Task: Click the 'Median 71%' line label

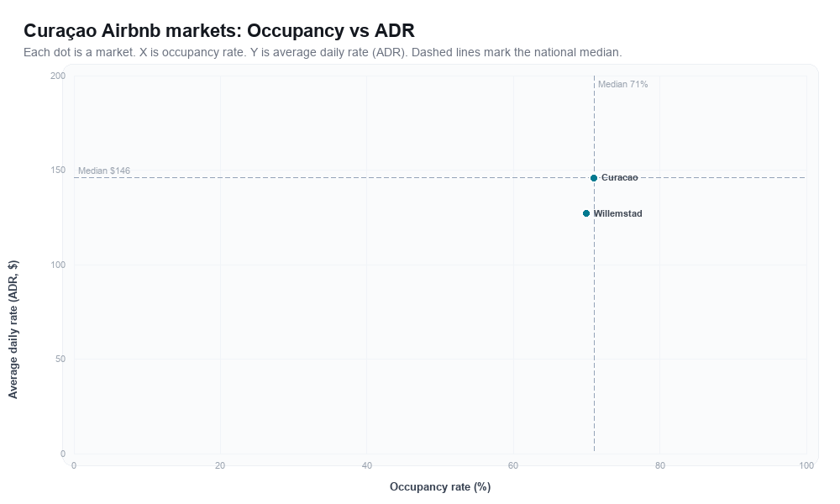Action: pos(623,84)
